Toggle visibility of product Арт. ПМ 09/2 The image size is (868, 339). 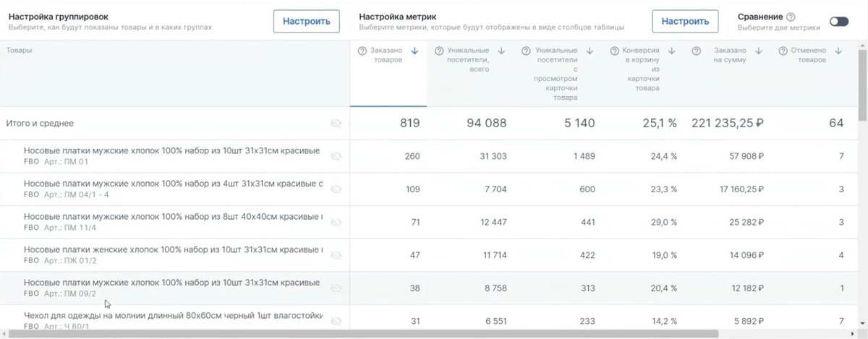pos(336,288)
